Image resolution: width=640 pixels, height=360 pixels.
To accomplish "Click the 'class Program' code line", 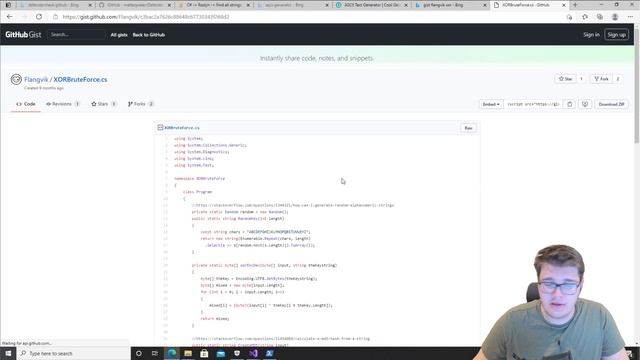I will (x=198, y=192).
